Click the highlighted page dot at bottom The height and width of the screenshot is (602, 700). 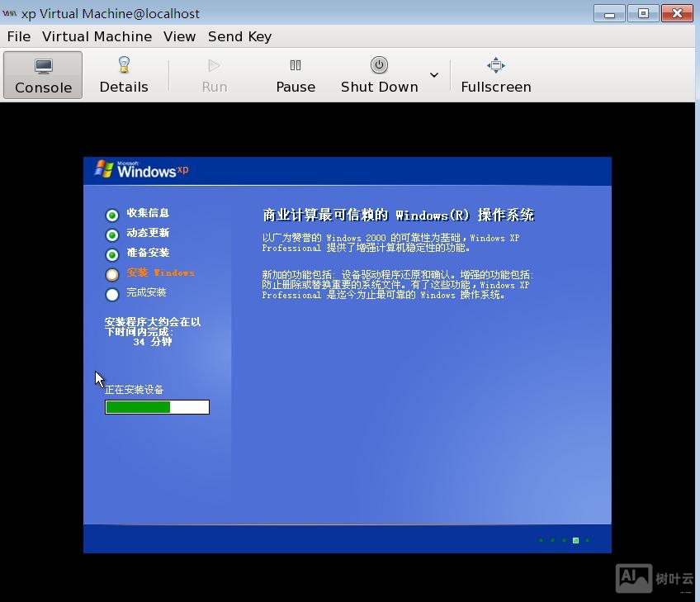click(x=575, y=540)
